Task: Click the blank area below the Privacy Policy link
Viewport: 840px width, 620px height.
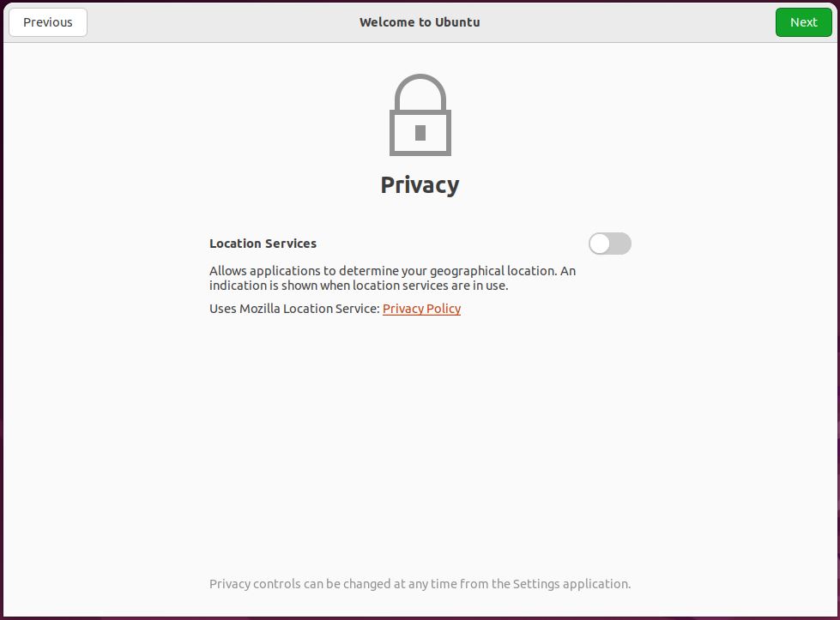Action: coord(420,429)
